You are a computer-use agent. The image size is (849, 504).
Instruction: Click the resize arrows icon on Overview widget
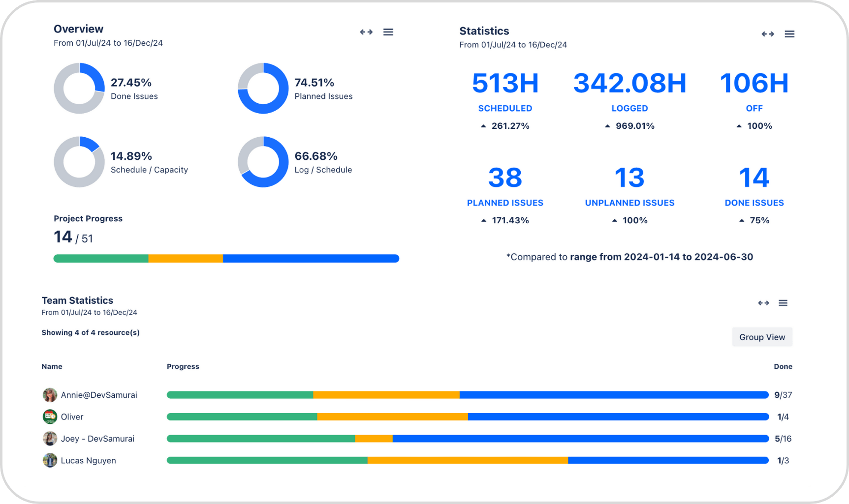366,31
